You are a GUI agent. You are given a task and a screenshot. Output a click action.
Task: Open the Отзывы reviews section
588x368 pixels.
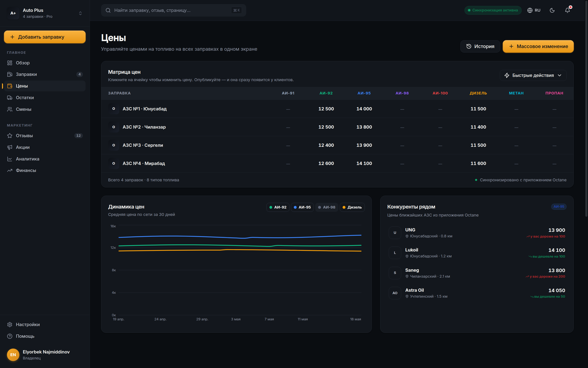click(45, 136)
